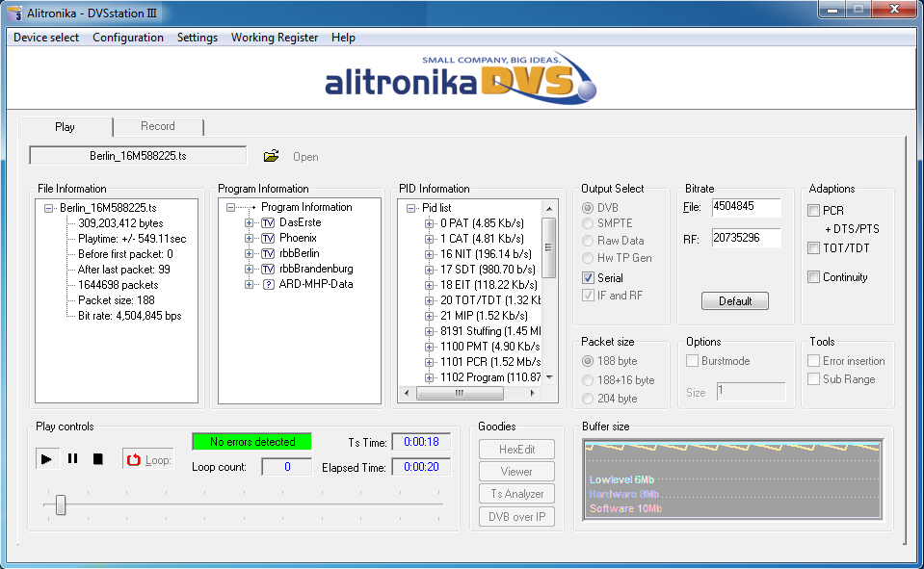Click the playback position slider handle
Viewport: 924px width, 569px height.
tap(61, 504)
